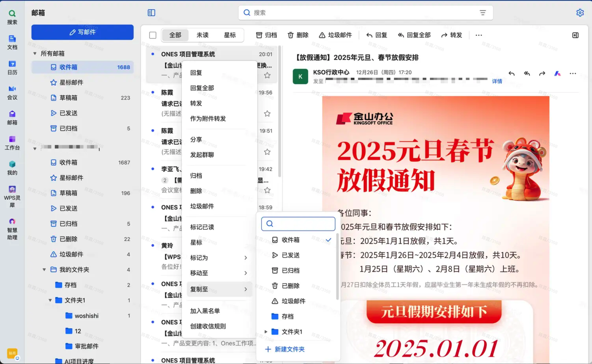The width and height of the screenshot is (592, 364).
Task: Click reply-all arrow in message header
Action: [x=527, y=73]
